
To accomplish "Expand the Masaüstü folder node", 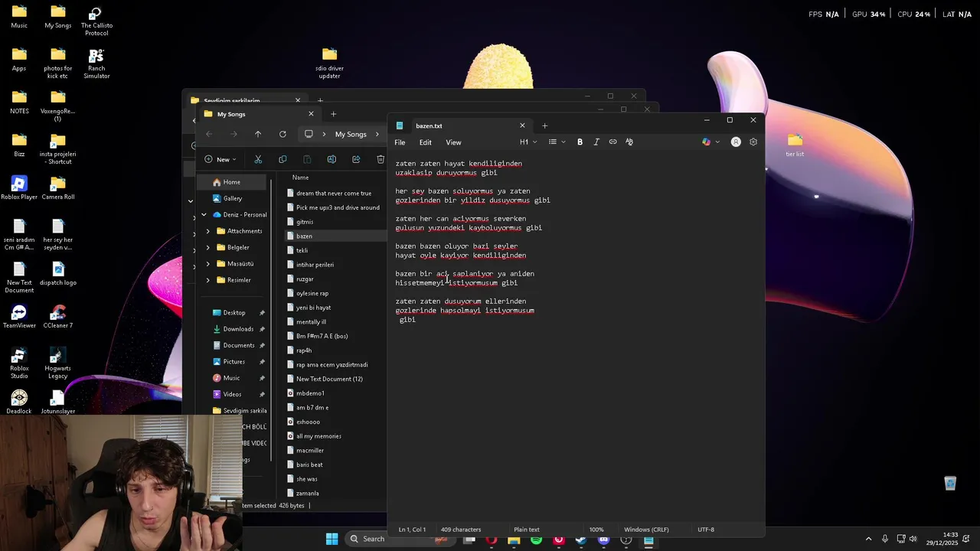I will click(208, 264).
